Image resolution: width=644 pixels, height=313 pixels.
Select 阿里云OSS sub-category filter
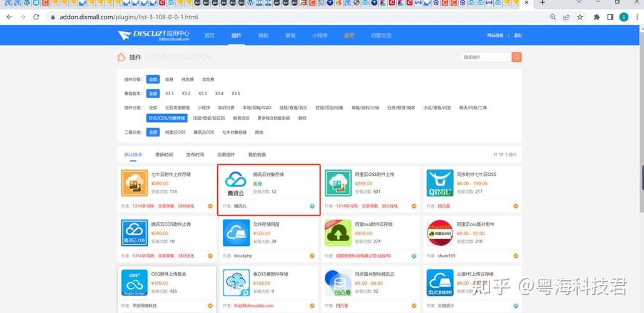point(175,133)
